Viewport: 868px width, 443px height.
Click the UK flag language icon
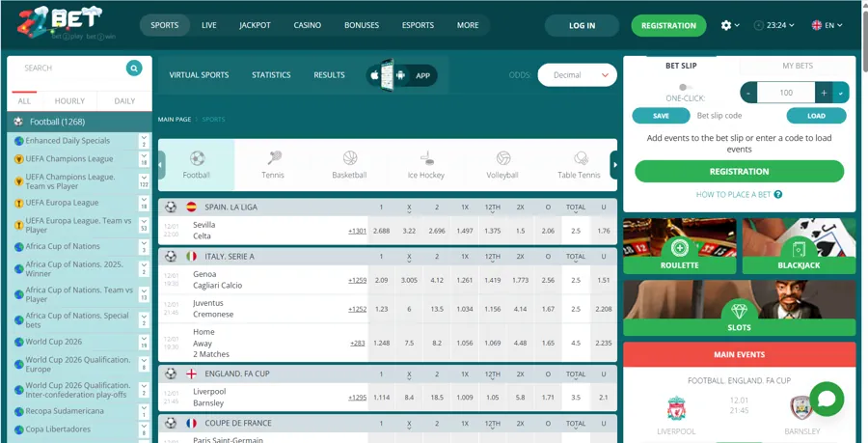[817, 25]
